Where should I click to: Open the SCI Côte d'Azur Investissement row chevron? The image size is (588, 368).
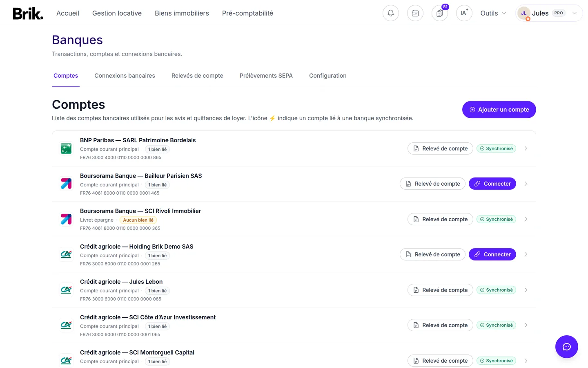tap(526, 325)
